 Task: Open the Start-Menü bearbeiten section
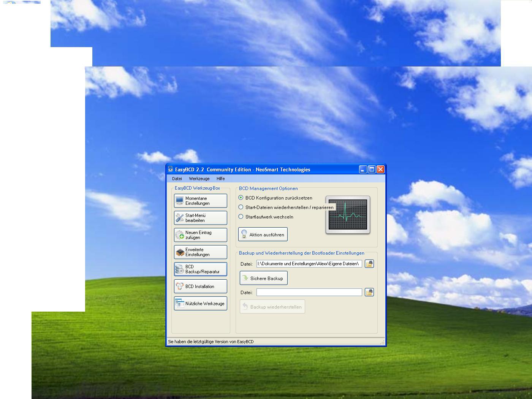[201, 218]
